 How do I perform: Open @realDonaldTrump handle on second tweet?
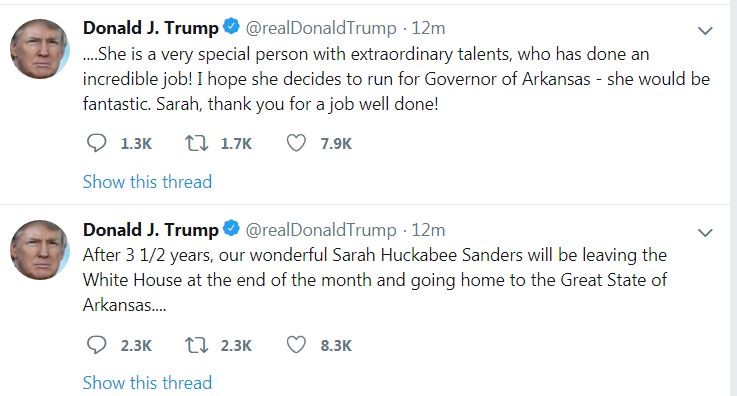coord(321,230)
